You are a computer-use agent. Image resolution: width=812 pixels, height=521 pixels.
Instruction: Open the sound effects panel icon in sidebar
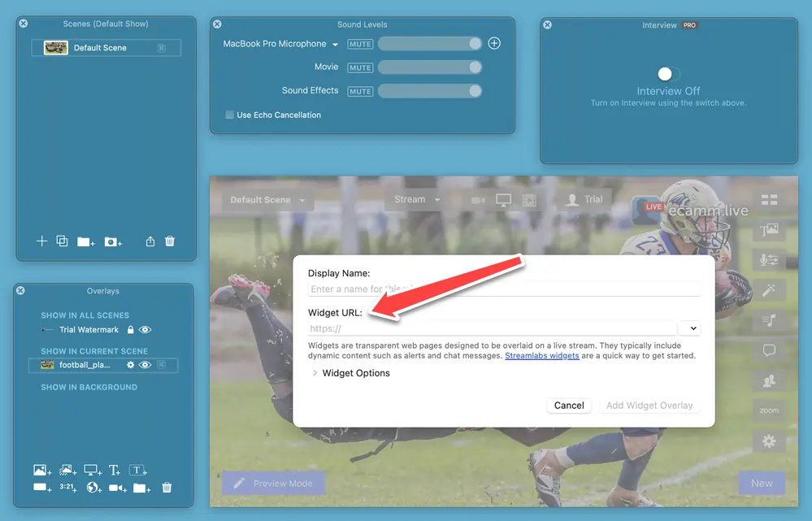click(x=770, y=319)
